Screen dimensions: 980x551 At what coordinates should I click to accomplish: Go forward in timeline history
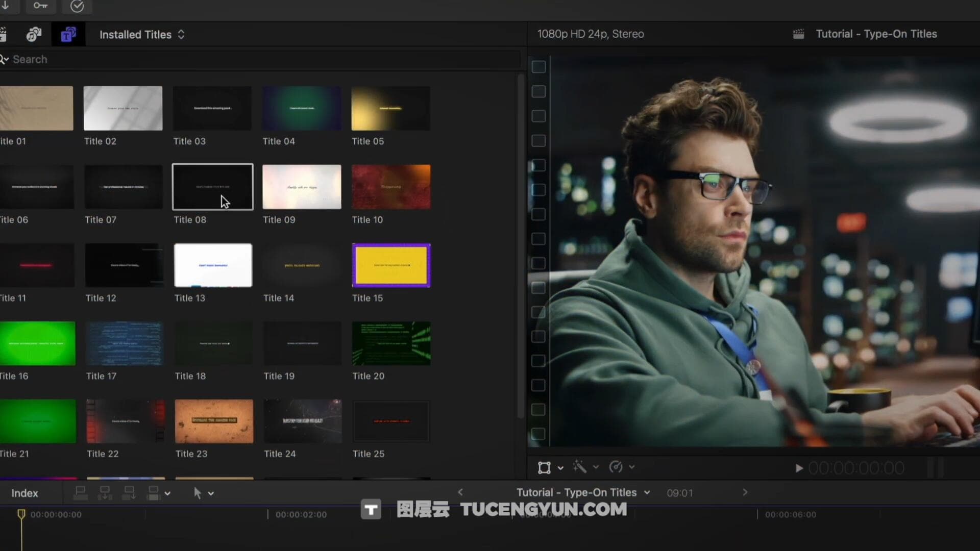(745, 492)
